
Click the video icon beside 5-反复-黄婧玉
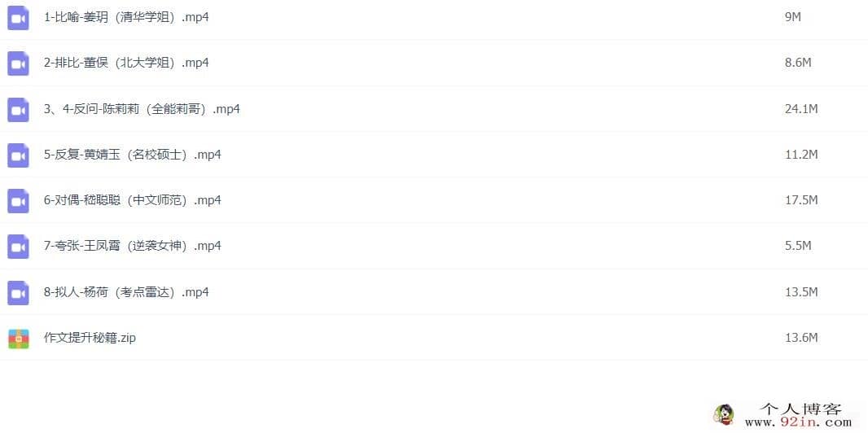(x=18, y=155)
